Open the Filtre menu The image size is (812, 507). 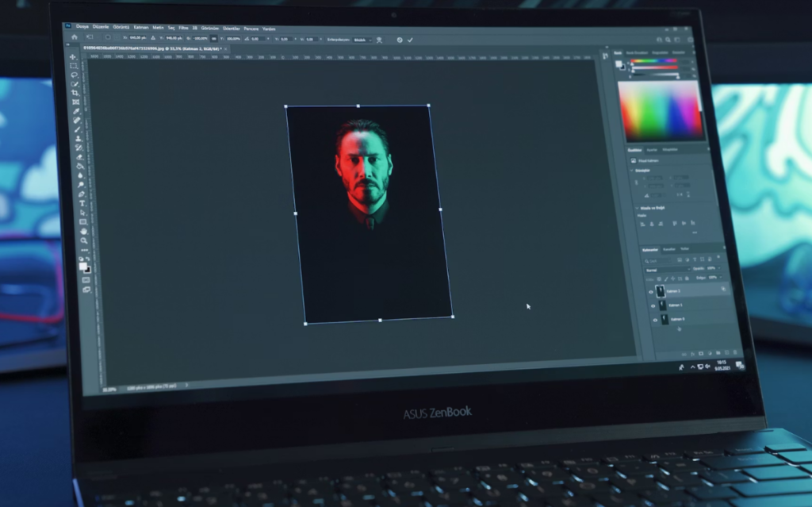(x=185, y=26)
